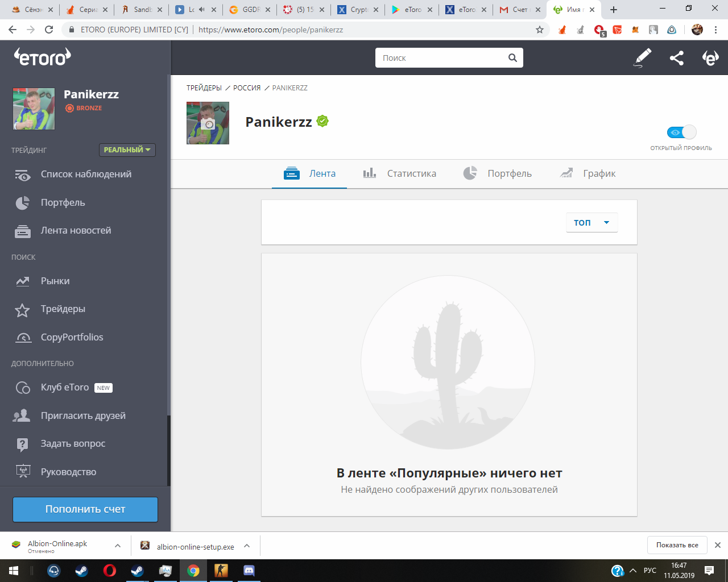
Task: Click the share icon in the header
Action: point(676,57)
